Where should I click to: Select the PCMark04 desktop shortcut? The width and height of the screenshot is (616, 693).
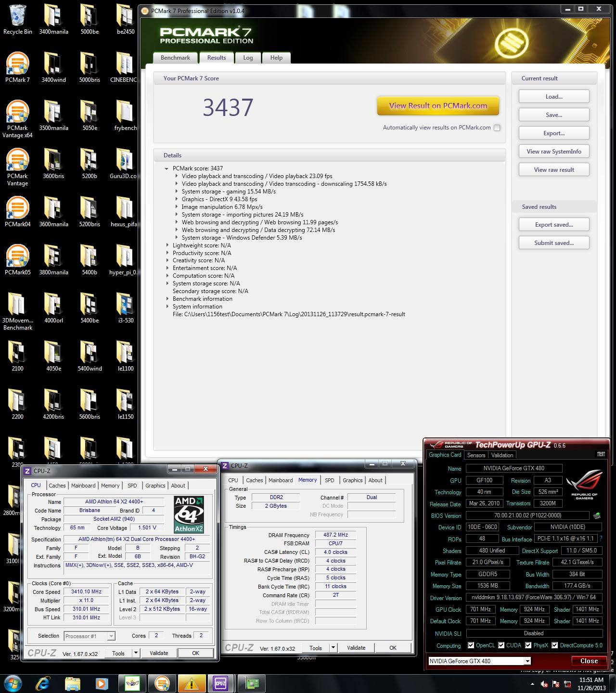(17, 212)
